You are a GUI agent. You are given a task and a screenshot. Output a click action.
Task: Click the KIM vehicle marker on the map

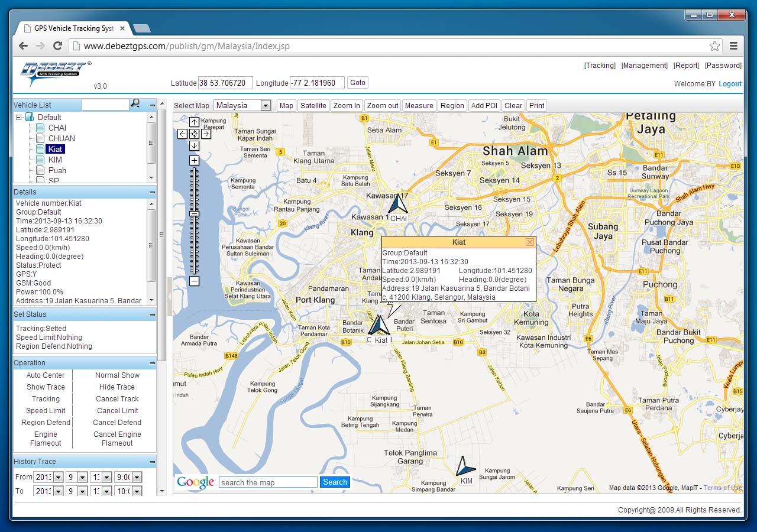pyautogui.click(x=465, y=466)
